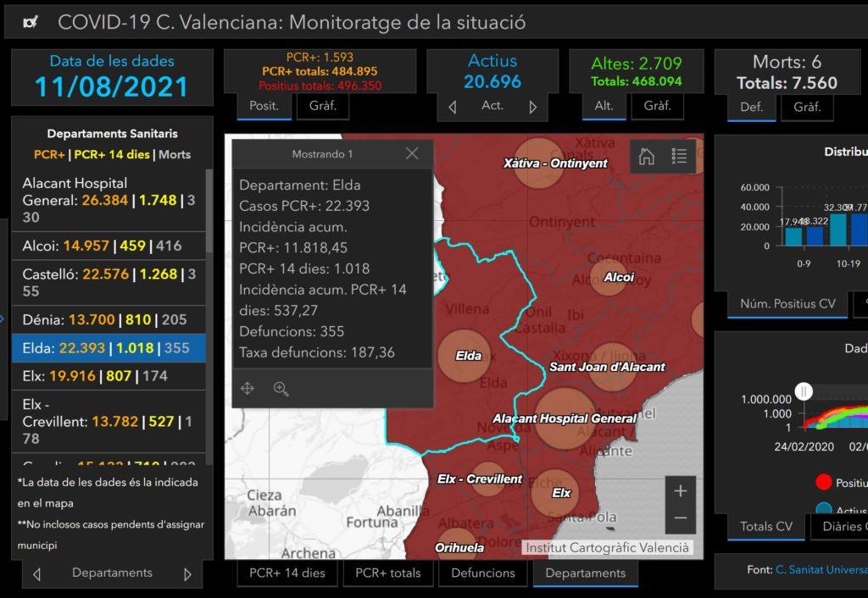Click Institut Cartogràfic Valencià attribution

tap(607, 548)
